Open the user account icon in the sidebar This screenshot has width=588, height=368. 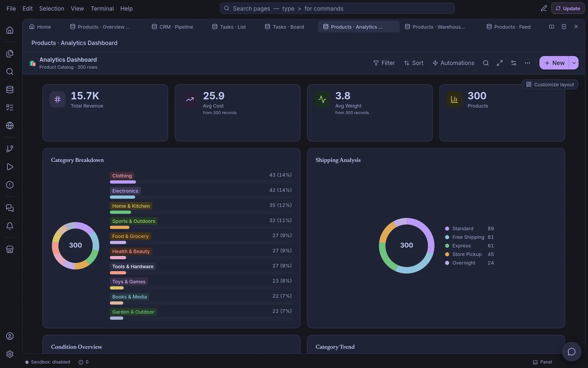tap(10, 336)
